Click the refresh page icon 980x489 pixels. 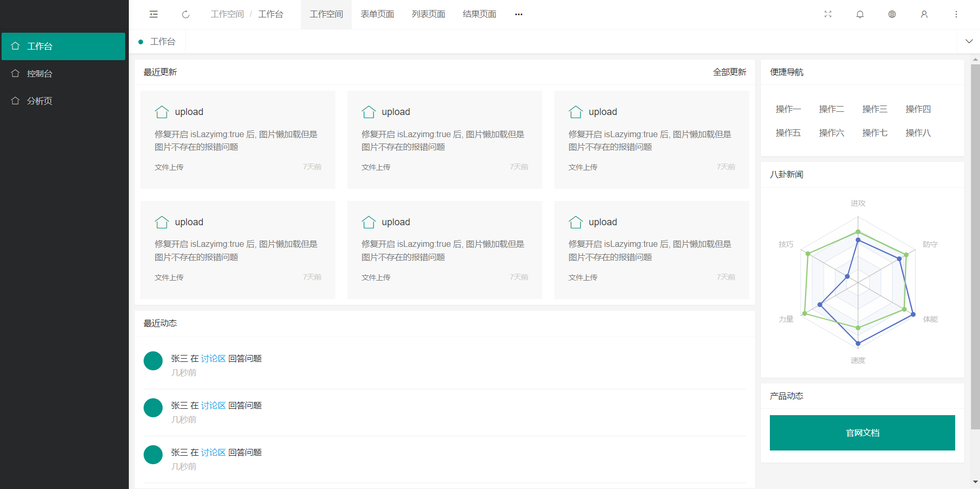tap(186, 14)
